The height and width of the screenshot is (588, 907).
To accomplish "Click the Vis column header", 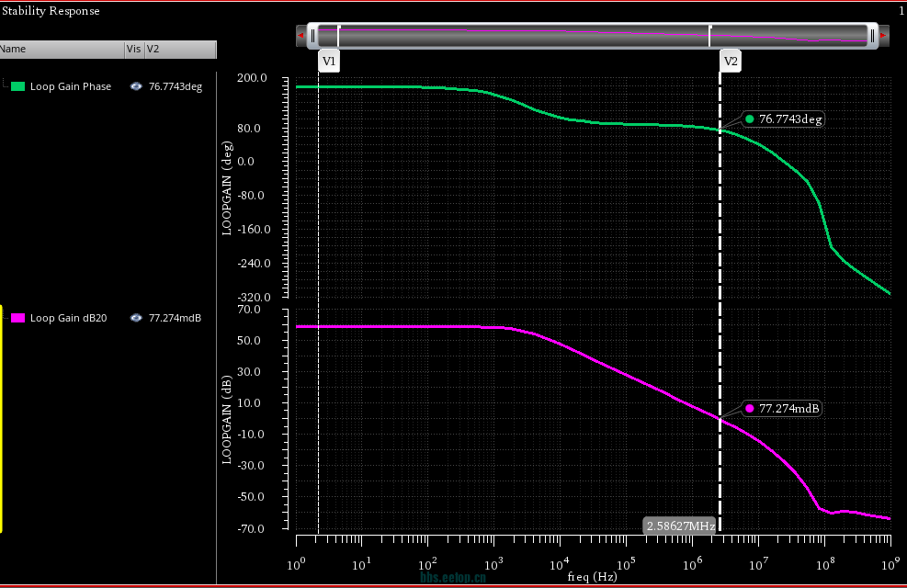I will coord(133,49).
